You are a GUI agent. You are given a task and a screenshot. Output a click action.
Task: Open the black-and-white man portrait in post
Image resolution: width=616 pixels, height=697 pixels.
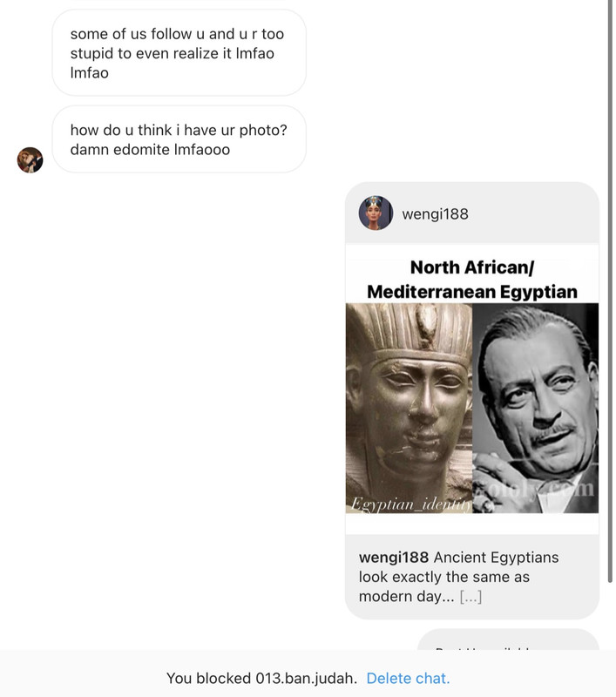coord(536,408)
